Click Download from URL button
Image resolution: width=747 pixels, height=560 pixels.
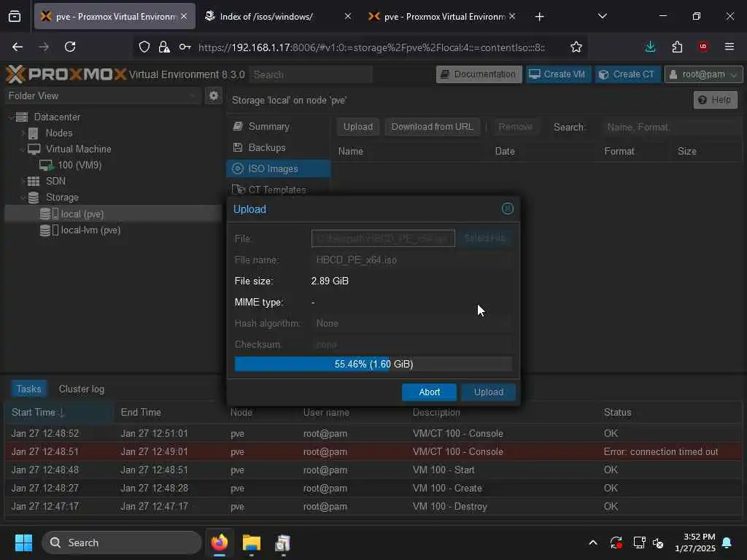pyautogui.click(x=432, y=127)
